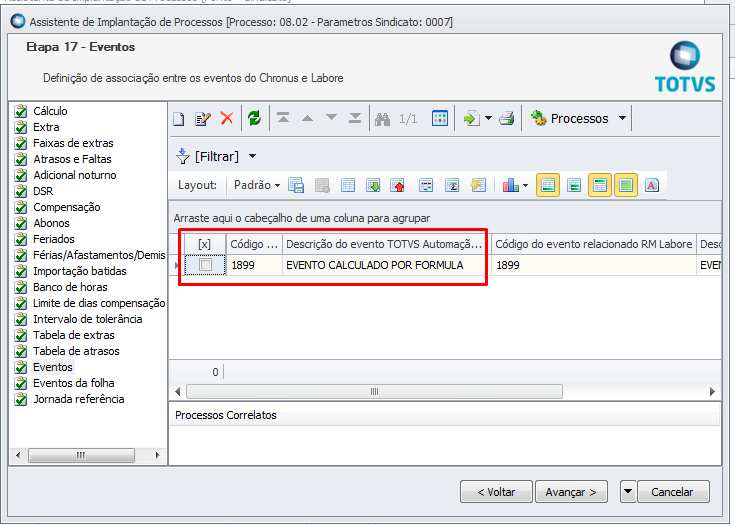Click the [Filtrar] label
Screen dimensions: 735x525
click(217, 156)
